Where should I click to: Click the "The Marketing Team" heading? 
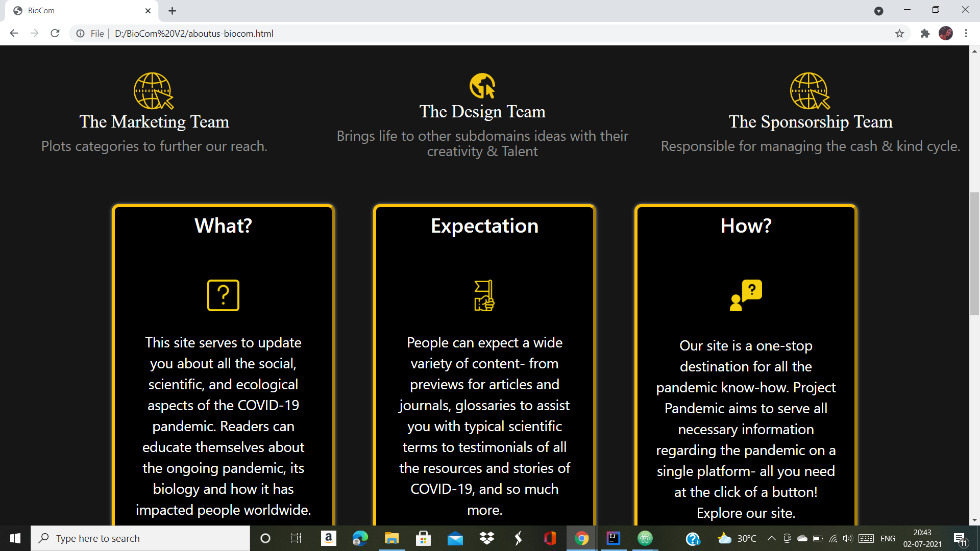[x=154, y=122]
